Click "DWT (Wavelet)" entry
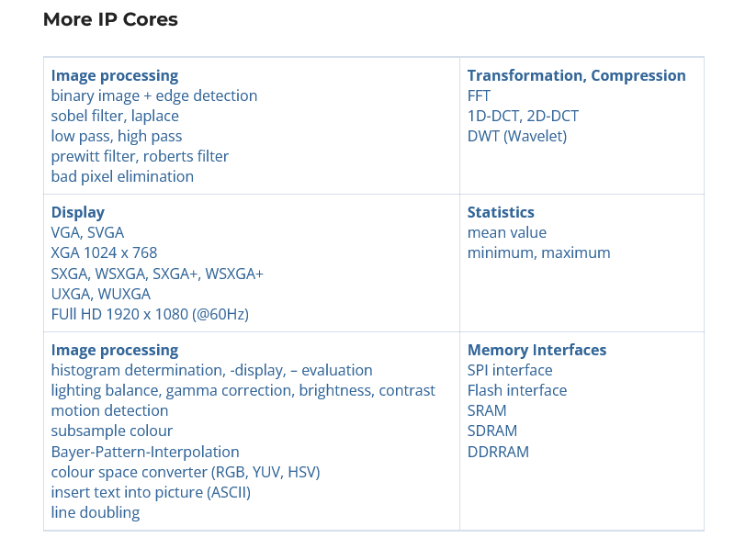This screenshot has width=734, height=560. (517, 136)
